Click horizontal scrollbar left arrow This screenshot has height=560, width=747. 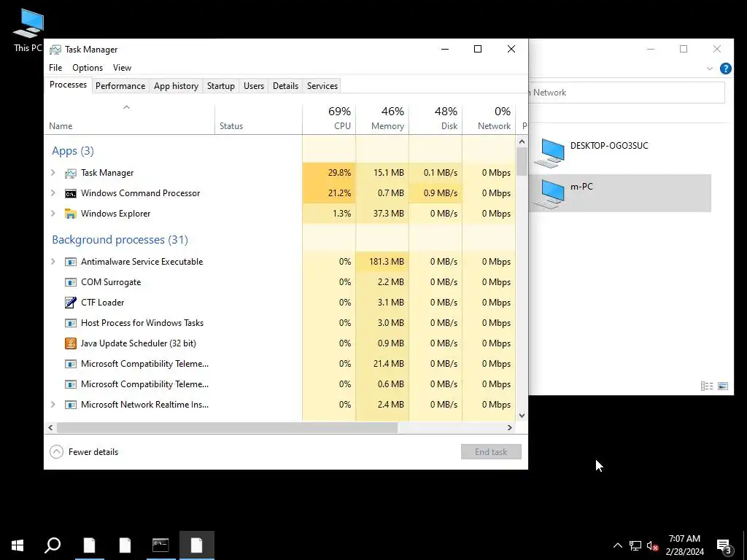click(50, 427)
